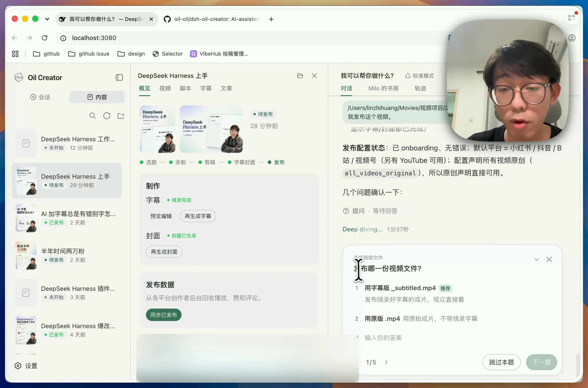Click the Oil Creator logo icon

(19, 77)
